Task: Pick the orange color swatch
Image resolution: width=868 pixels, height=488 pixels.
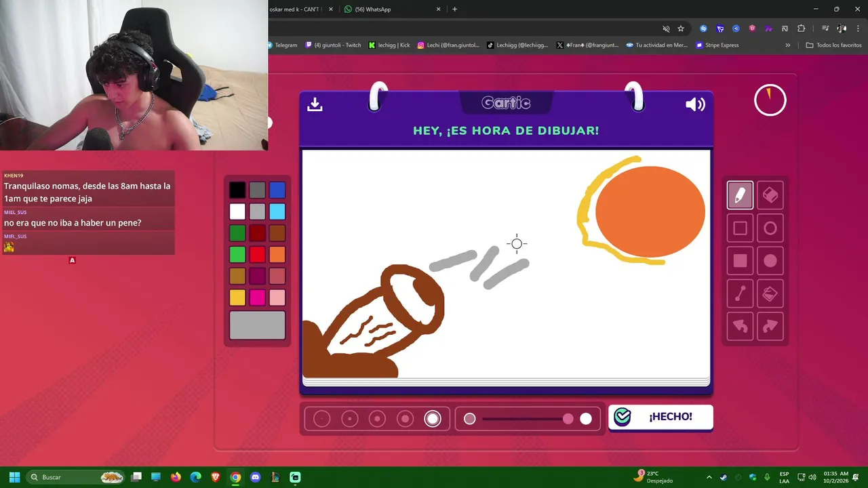Action: pyautogui.click(x=277, y=254)
